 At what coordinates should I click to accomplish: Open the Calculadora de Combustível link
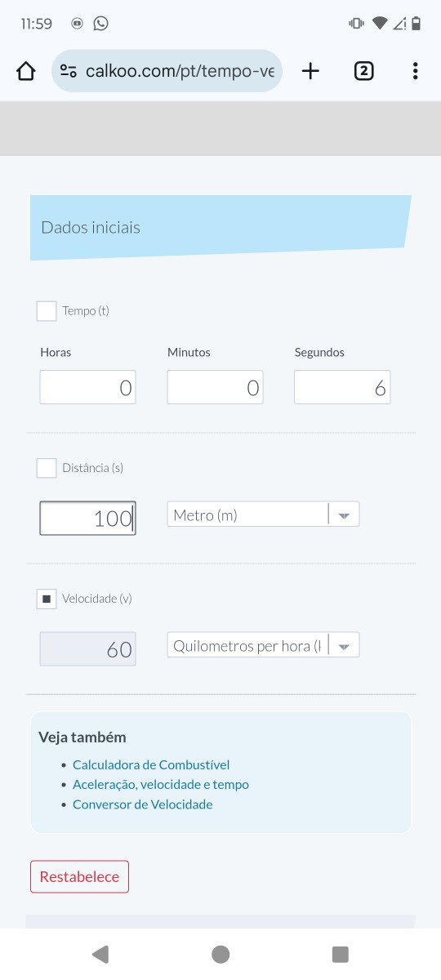pos(151,765)
